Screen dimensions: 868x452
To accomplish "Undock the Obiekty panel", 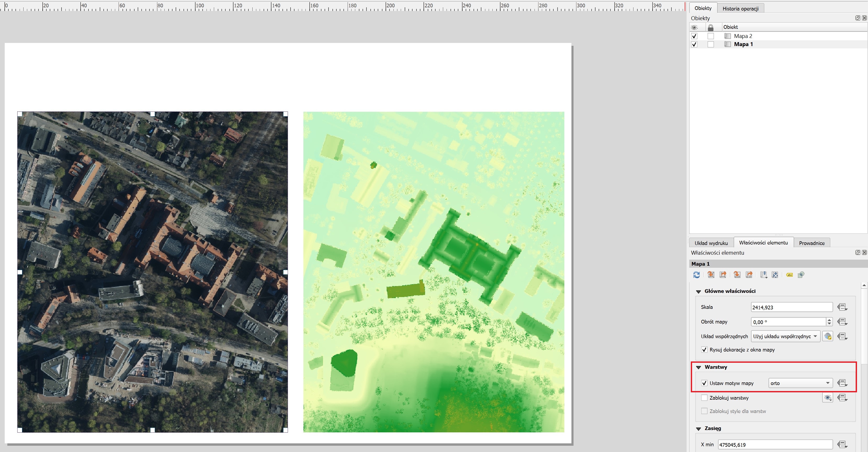I will [x=858, y=18].
